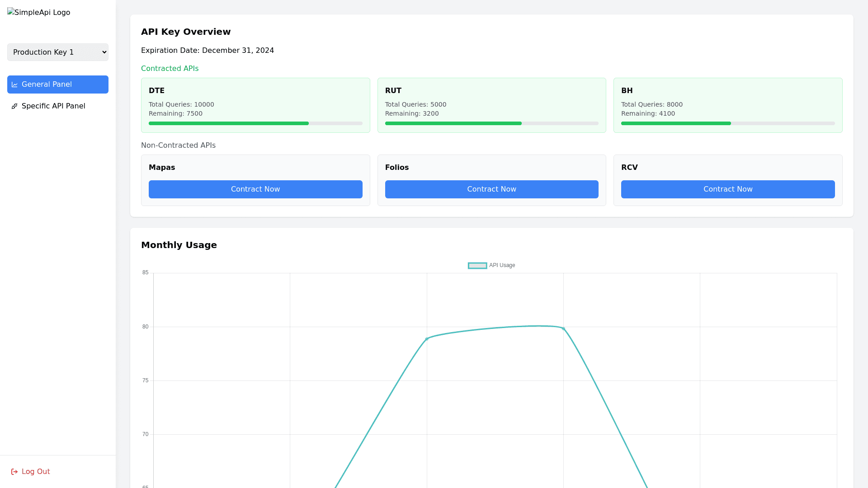Viewport: 868px width, 488px height.
Task: Click the chart's peak data point near 80
Action: [x=563, y=328]
